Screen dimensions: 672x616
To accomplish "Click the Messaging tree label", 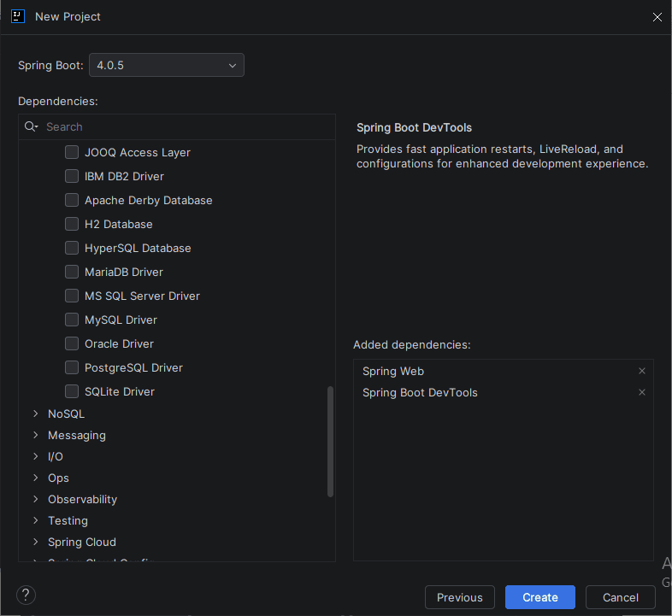I will tap(77, 435).
